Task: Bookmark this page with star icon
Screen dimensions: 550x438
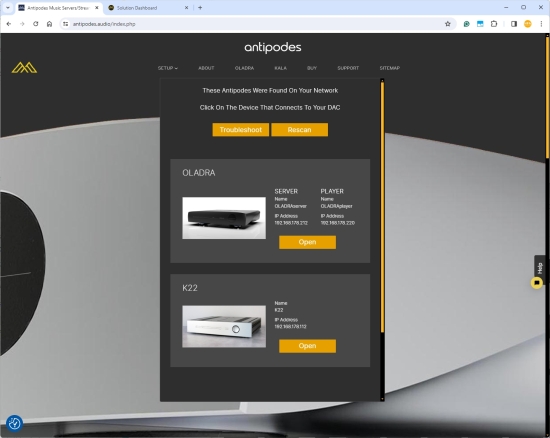Action: click(x=448, y=24)
